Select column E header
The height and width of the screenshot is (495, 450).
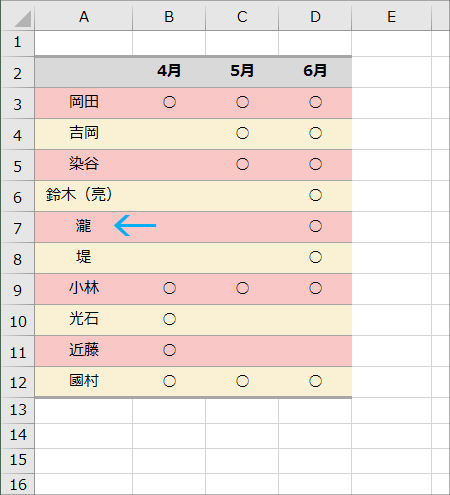pos(391,17)
